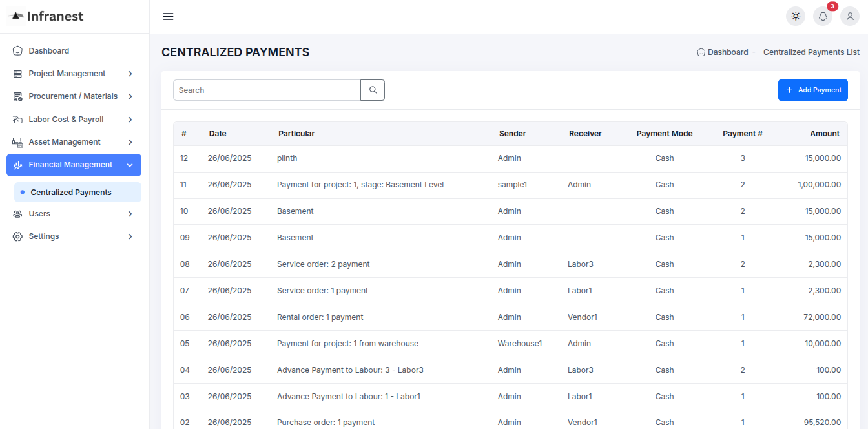Click the Amount column header
The width and height of the screenshot is (868, 429).
825,134
